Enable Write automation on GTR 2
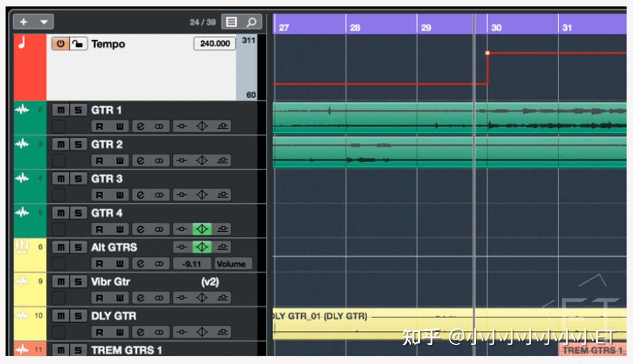Image resolution: width=633 pixels, height=364 pixels. 121,160
